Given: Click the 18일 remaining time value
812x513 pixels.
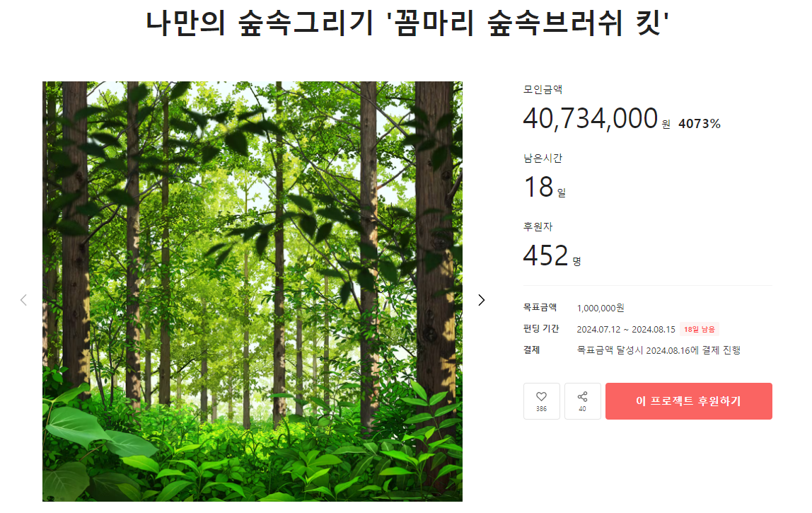Looking at the screenshot, I should pyautogui.click(x=545, y=187).
